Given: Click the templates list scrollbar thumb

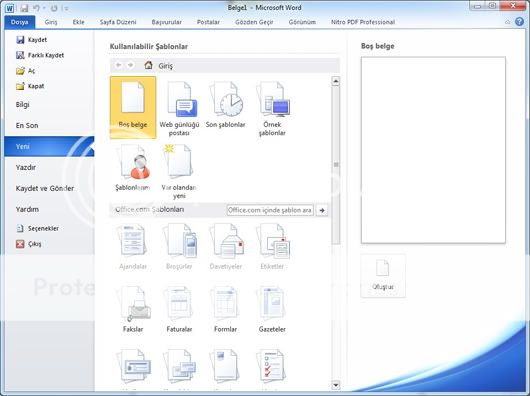Looking at the screenshot, I should pos(336,165).
